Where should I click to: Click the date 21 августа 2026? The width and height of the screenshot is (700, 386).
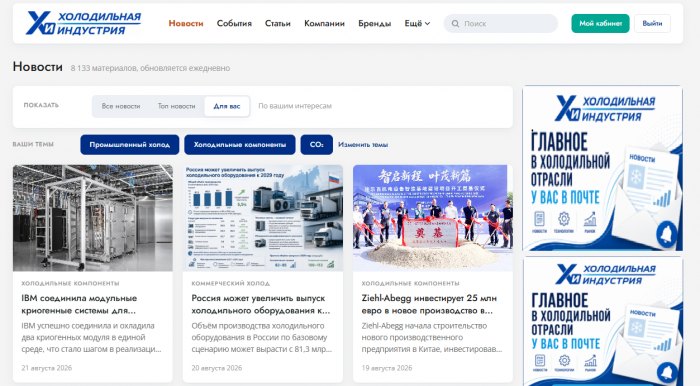click(46, 368)
